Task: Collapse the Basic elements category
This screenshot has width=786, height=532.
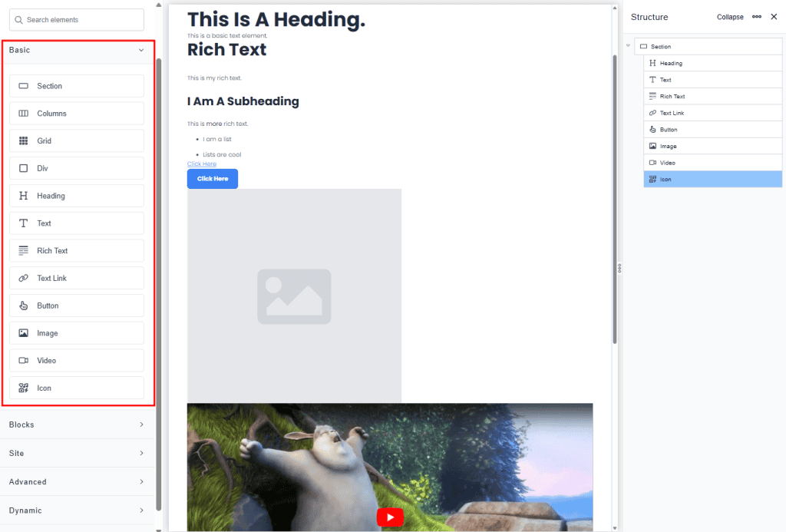Action: click(141, 50)
